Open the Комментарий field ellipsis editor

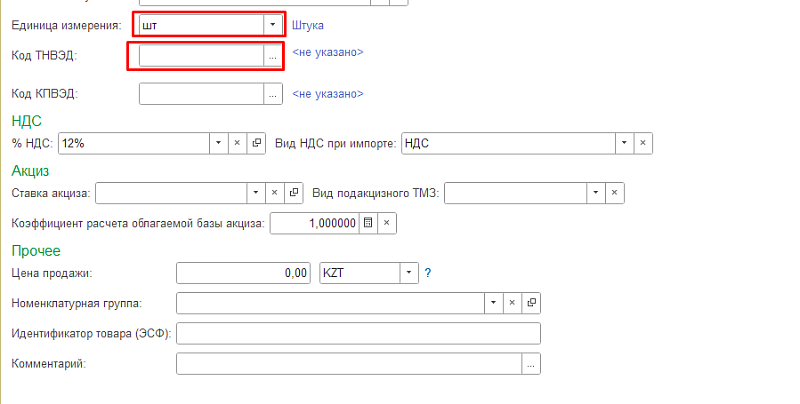(531, 364)
